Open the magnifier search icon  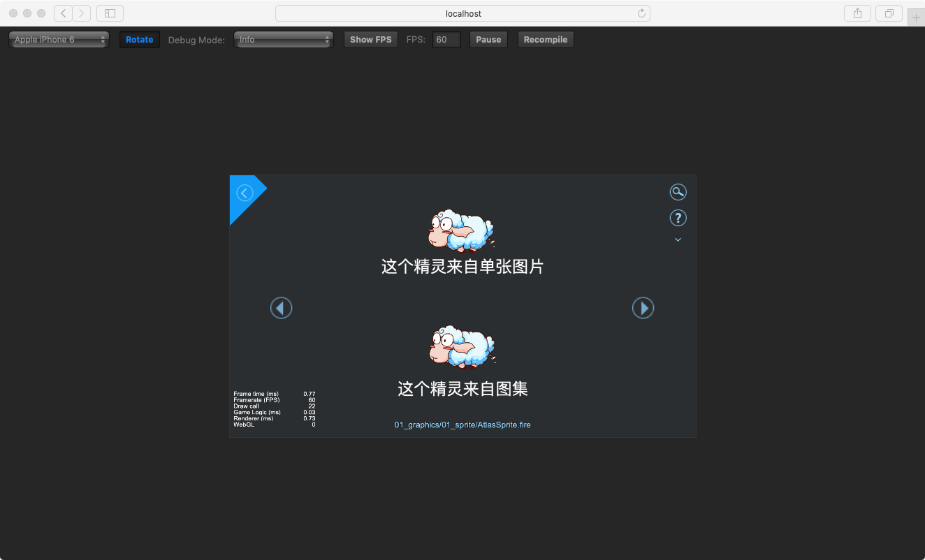point(678,192)
